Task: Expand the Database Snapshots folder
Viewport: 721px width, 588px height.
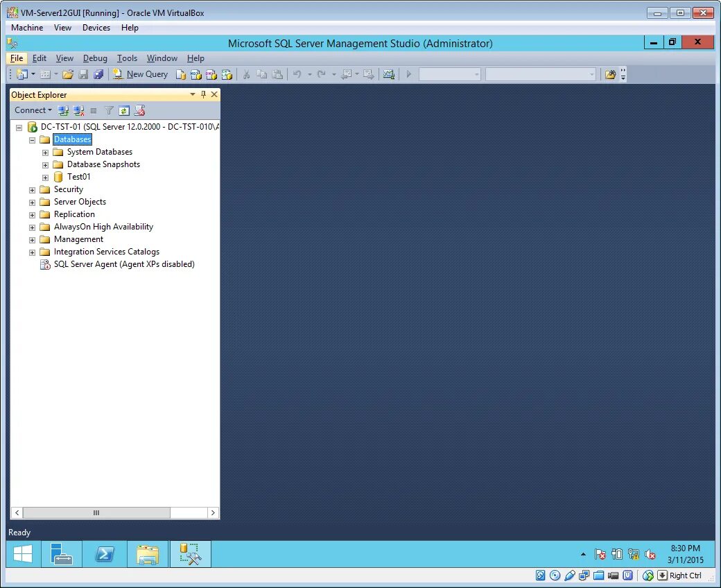Action: coord(45,165)
